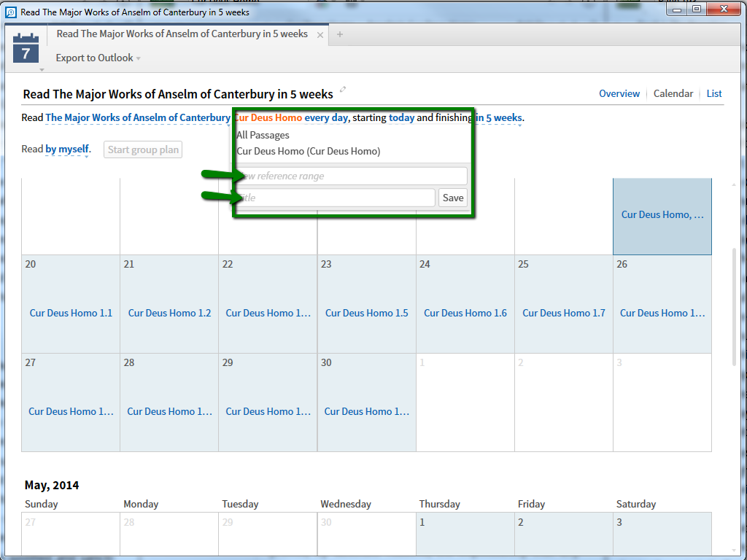Click the scroll-down arrow of the calendar
This screenshot has height=560, width=747.
tap(734, 551)
